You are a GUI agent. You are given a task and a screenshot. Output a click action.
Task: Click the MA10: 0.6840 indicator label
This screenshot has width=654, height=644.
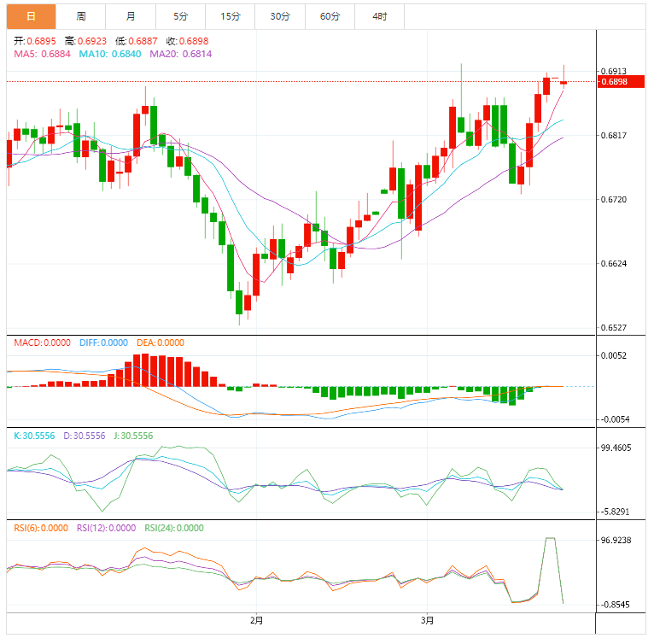click(110, 54)
